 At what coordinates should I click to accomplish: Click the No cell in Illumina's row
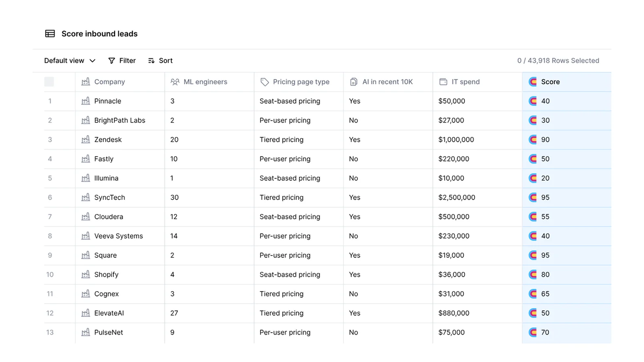coord(388,178)
